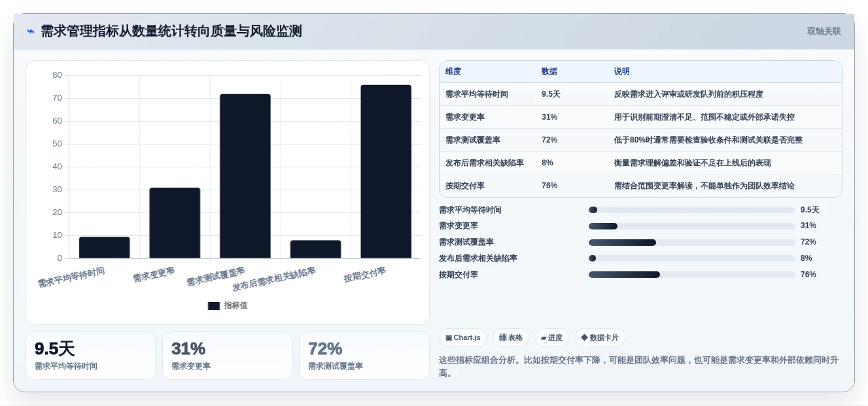Click the icon in the Chart.js chip
The width and height of the screenshot is (868, 406).
449,338
